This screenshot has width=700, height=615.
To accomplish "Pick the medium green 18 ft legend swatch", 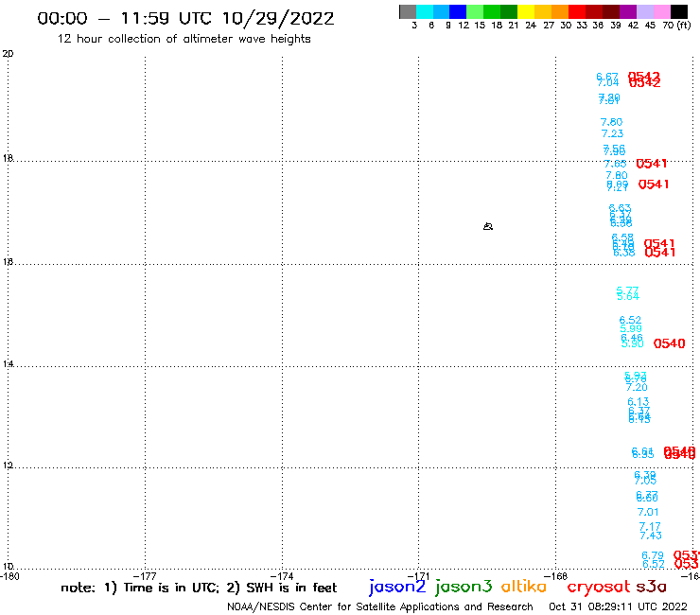I will (x=493, y=11).
